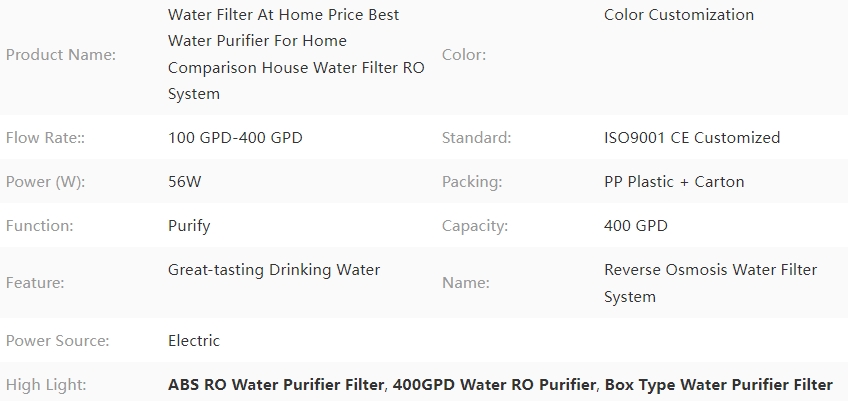Click the ISO9001 CE Customized text
848x401 pixels.
(692, 137)
